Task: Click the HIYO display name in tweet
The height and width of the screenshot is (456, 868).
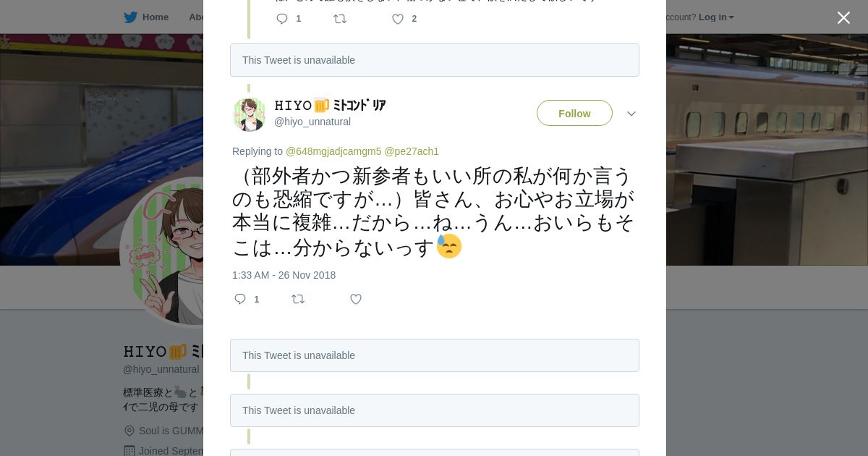Action: click(330, 106)
